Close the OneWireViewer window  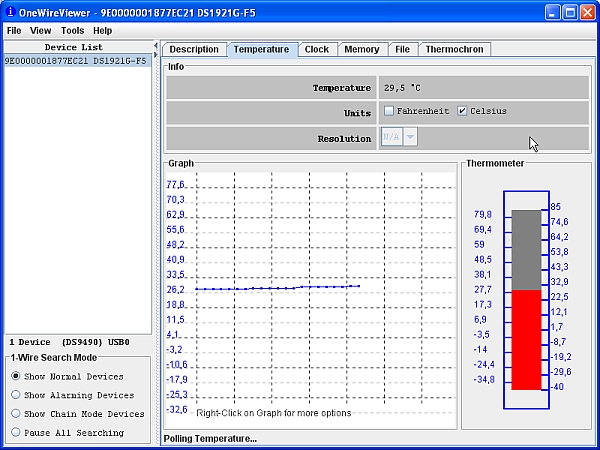[588, 12]
